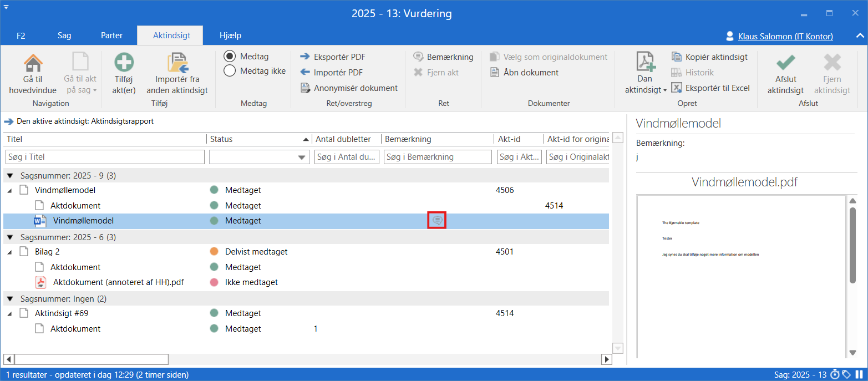Click the Klaus Salomon (IT Kontor) link
This screenshot has width=868, height=381.
point(785,37)
